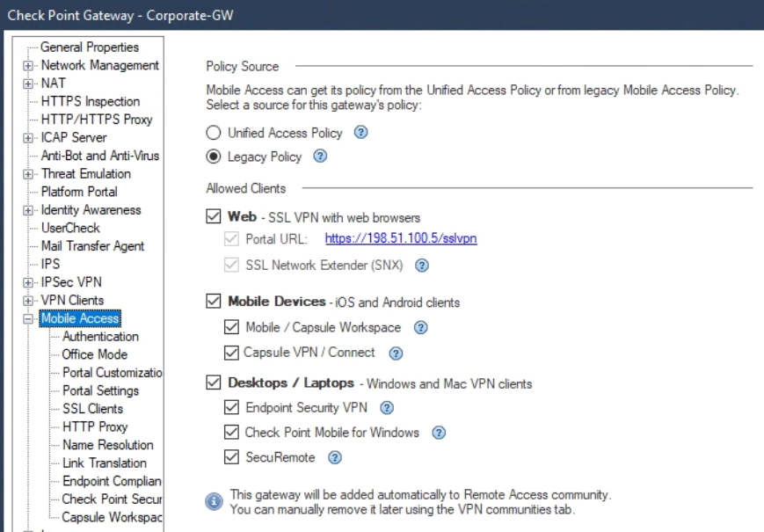Image resolution: width=764 pixels, height=532 pixels.
Task: Toggle the Desktops / Laptops checkbox
Action: [214, 383]
